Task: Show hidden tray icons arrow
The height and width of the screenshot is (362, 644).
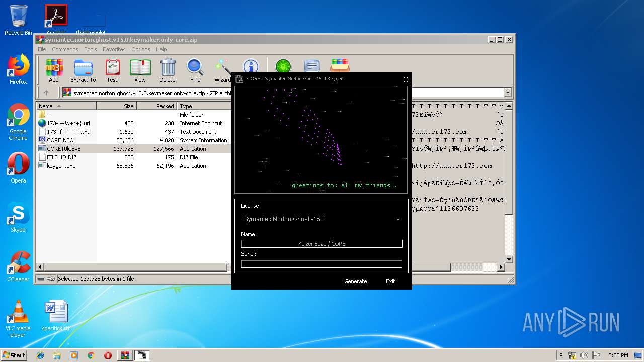Action: click(x=561, y=355)
